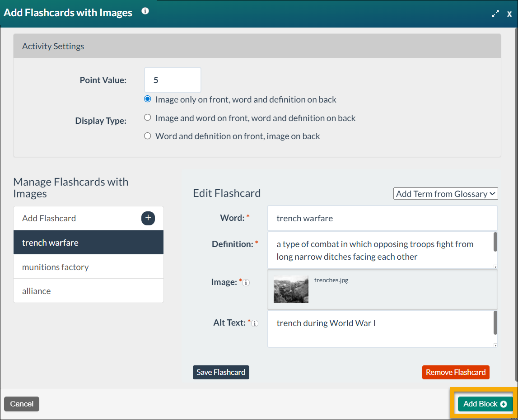Click the Activity Settings header
This screenshot has width=518, height=420.
[257, 46]
